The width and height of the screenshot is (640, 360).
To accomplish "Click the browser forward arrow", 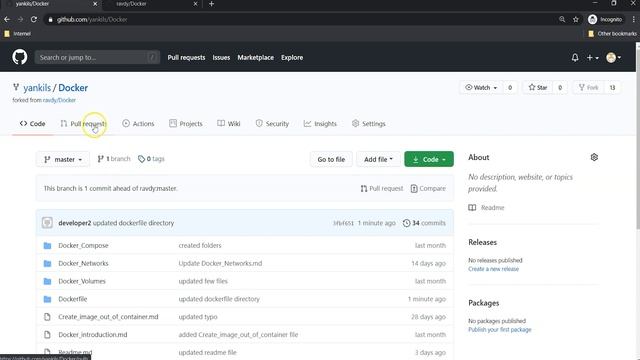I will pos(20,19).
